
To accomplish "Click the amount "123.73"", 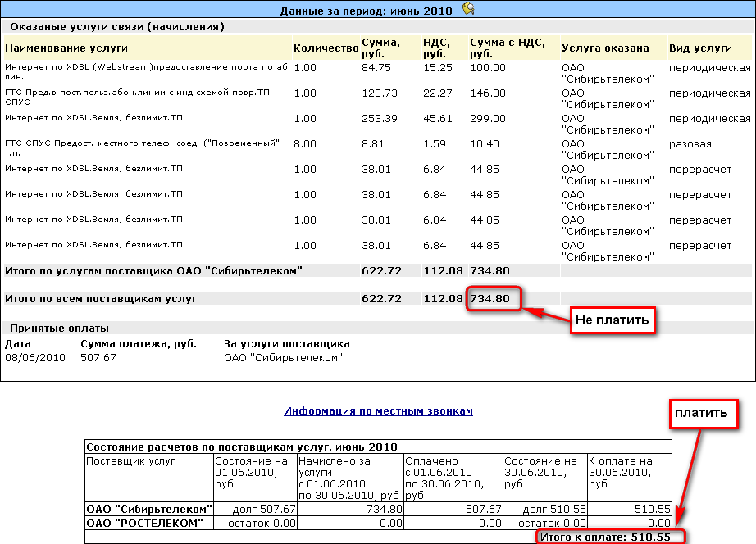I will click(x=380, y=93).
